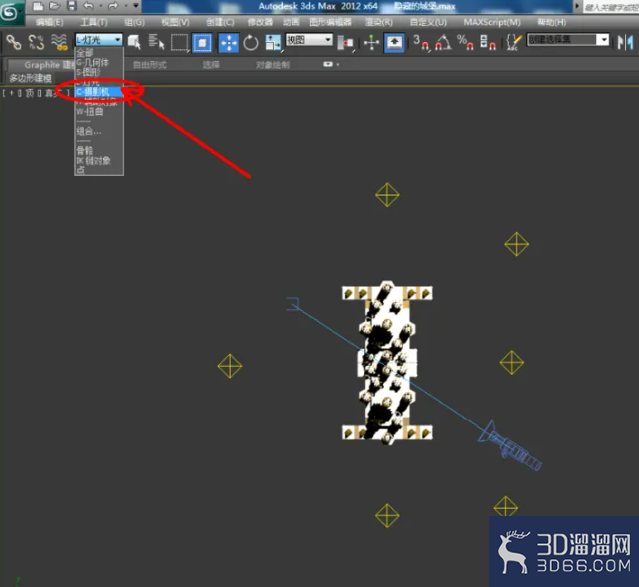
Task: Activate the Unlink Selection broken chain tool
Action: click(36, 42)
